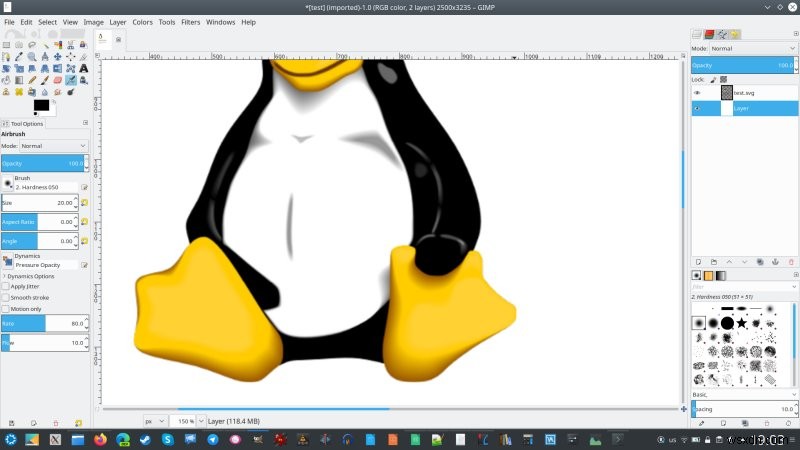The height and width of the screenshot is (450, 800).
Task: Activate the Rectangle Select tool
Action: pyautogui.click(x=6, y=44)
